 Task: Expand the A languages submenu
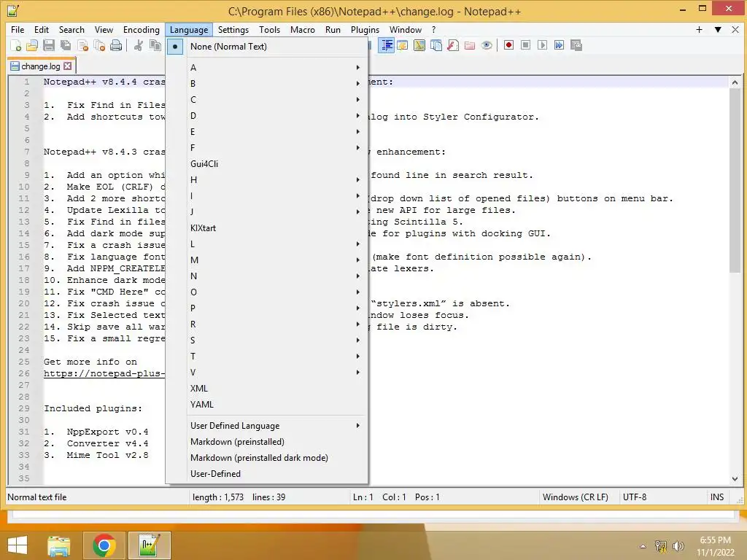267,68
